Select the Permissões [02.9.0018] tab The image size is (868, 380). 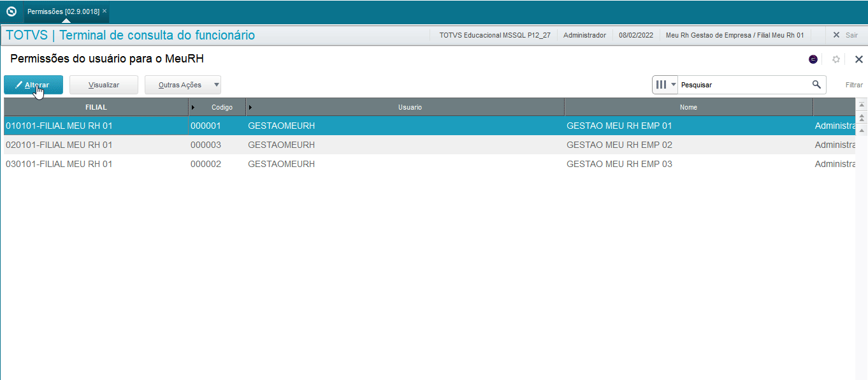pos(63,11)
